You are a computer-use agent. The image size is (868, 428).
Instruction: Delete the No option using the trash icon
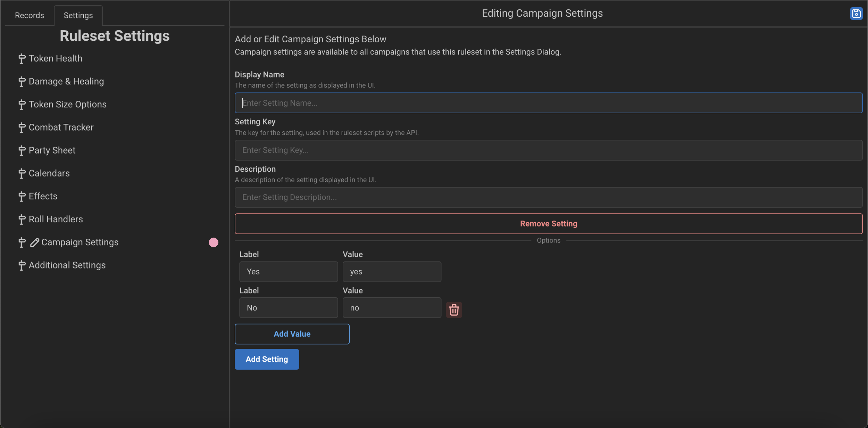[454, 310]
